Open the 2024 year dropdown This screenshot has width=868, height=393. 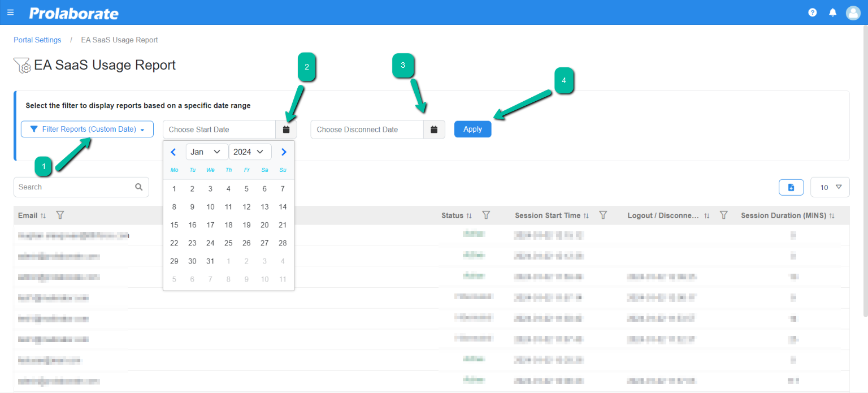point(250,152)
